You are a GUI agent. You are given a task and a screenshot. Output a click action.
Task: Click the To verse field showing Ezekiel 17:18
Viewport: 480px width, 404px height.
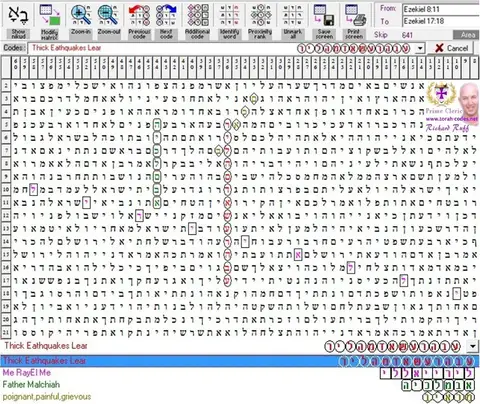(441, 21)
